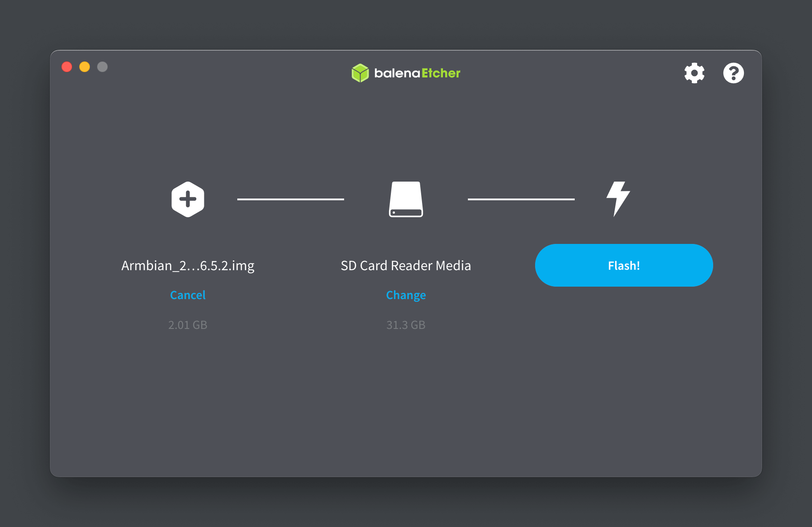Image resolution: width=812 pixels, height=527 pixels.
Task: Minimize the window using the yellow button
Action: [85, 67]
